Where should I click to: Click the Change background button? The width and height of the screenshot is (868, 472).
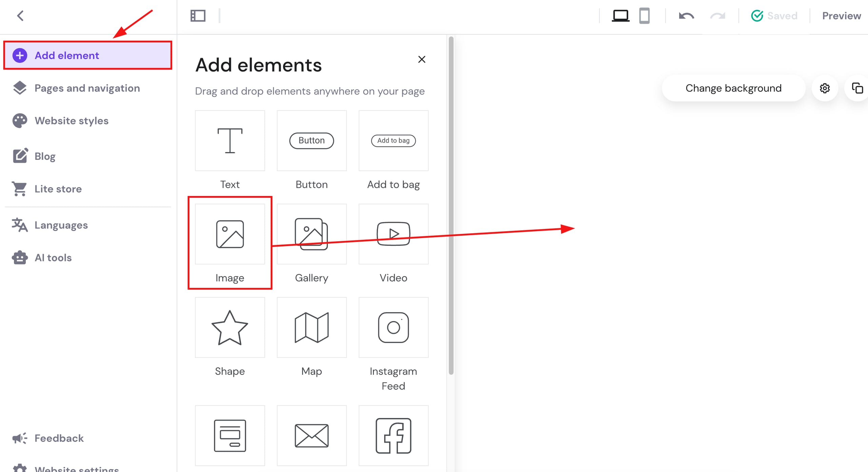tap(733, 88)
